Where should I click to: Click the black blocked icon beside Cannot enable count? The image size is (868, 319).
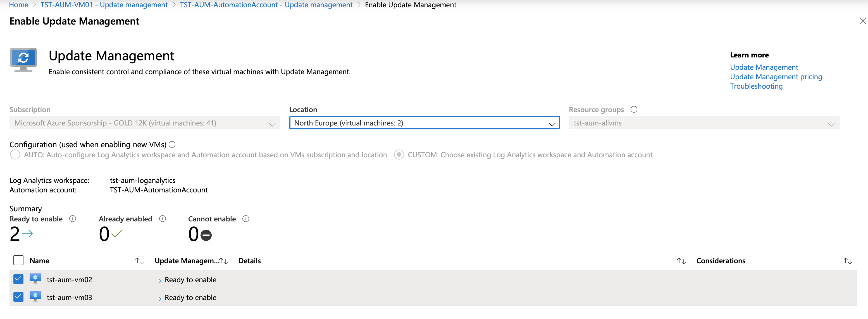[206, 235]
